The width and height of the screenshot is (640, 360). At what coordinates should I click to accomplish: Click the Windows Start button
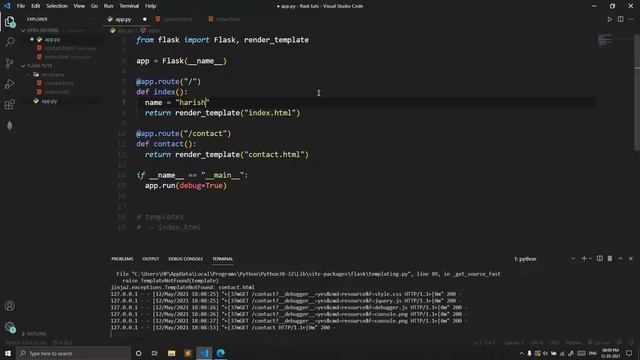click(x=8, y=353)
